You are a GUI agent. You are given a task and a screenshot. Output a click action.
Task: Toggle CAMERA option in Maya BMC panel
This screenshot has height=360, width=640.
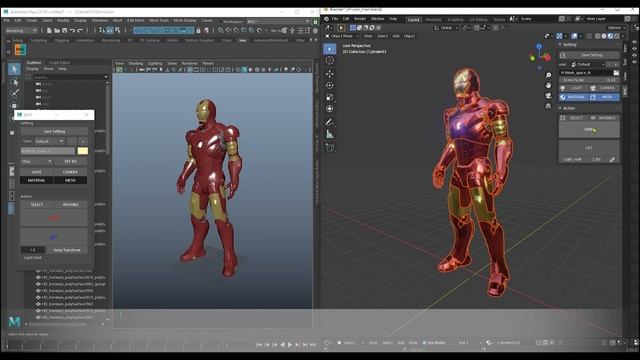click(70, 172)
